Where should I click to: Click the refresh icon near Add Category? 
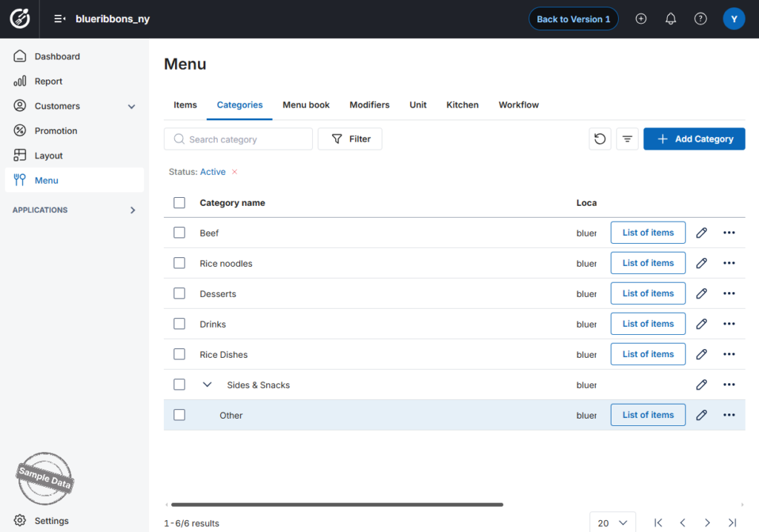600,139
